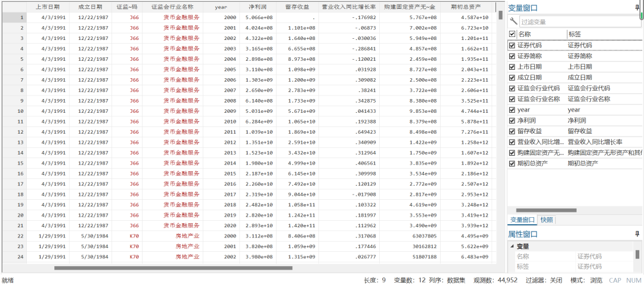
Task: Toggle the 净利润 variable checkbox
Action: [512, 121]
